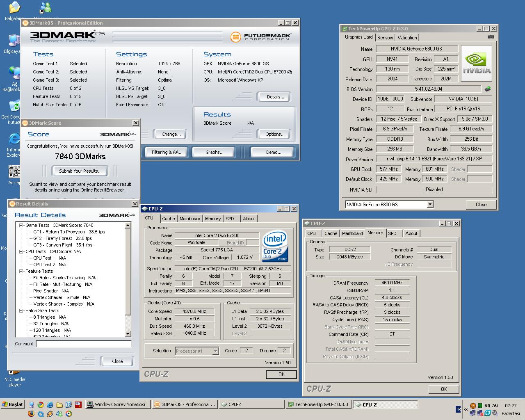Screen dimensions: 525x420
Task: Select the GT2 - Firefly Forest row
Action: 62,238
